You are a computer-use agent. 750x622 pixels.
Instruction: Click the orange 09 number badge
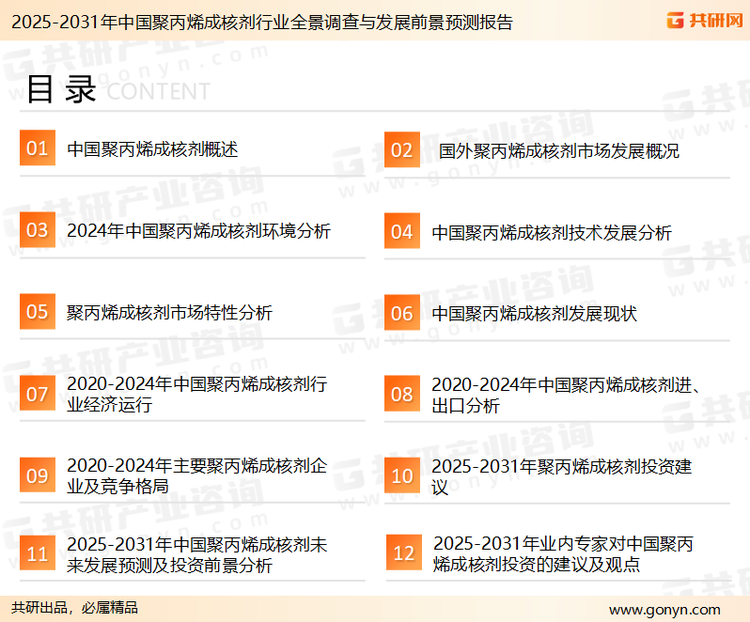pos(37,475)
